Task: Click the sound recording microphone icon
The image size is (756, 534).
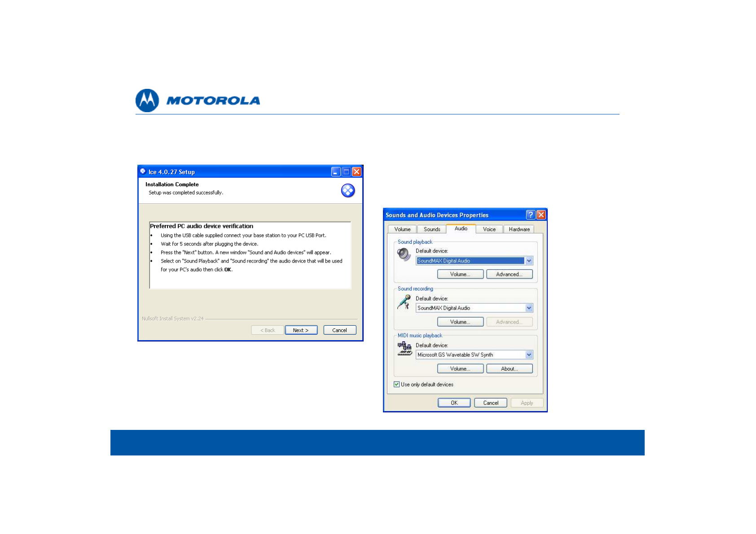Action: (x=404, y=302)
